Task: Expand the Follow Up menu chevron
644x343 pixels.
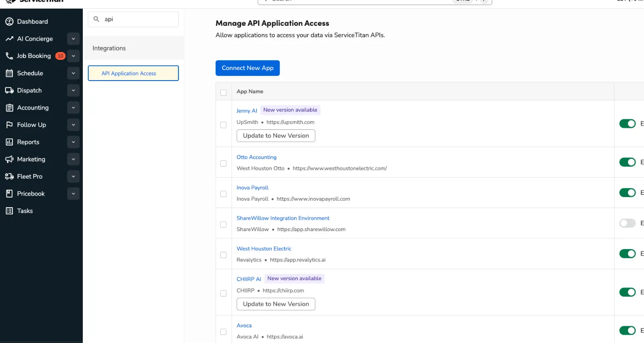Action: 73,125
